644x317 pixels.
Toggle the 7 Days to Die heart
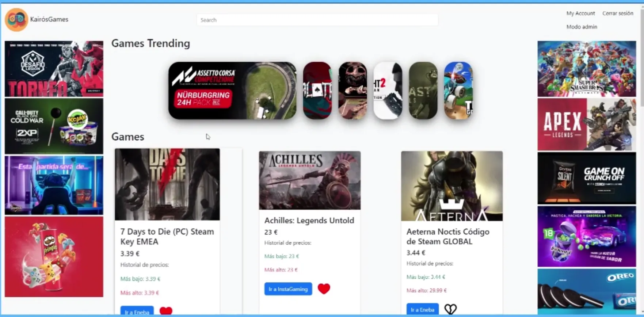(166, 311)
